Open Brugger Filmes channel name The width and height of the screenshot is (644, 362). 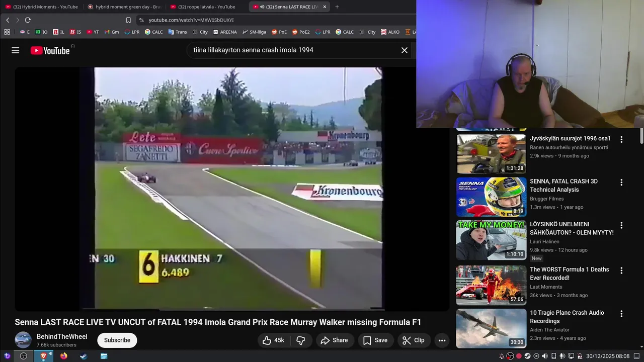pos(547,199)
